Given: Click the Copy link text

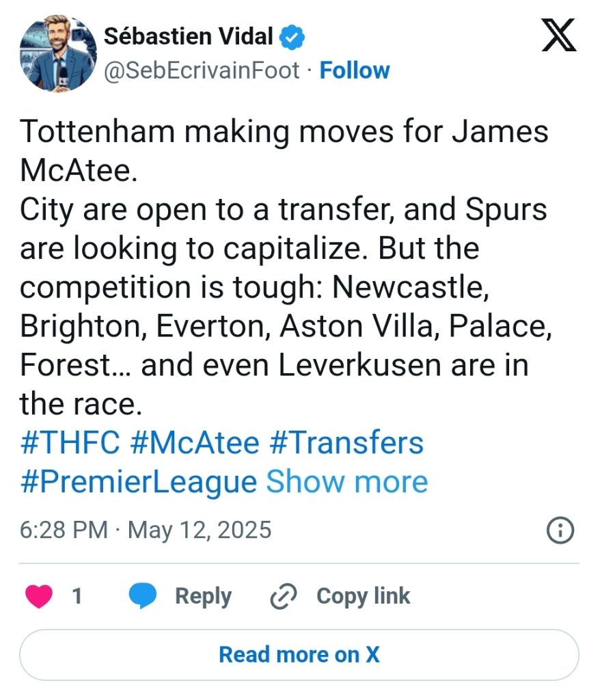Looking at the screenshot, I should (x=363, y=596).
